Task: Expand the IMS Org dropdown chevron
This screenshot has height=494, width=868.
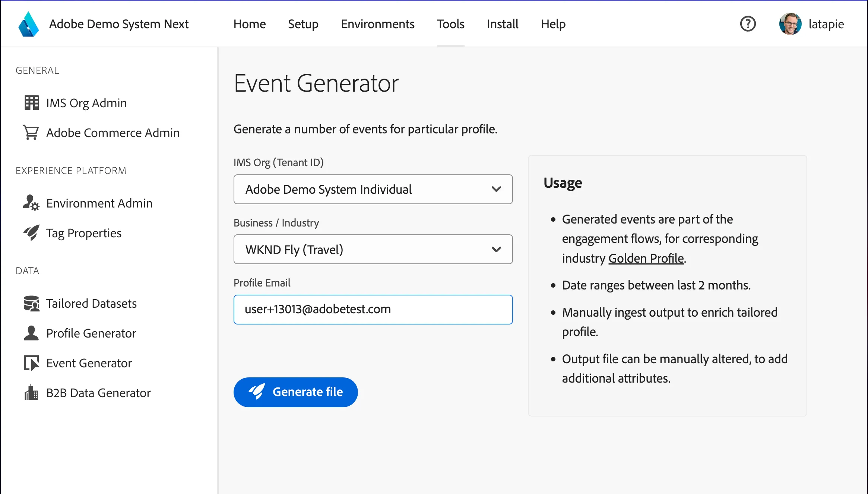Action: [x=496, y=189]
